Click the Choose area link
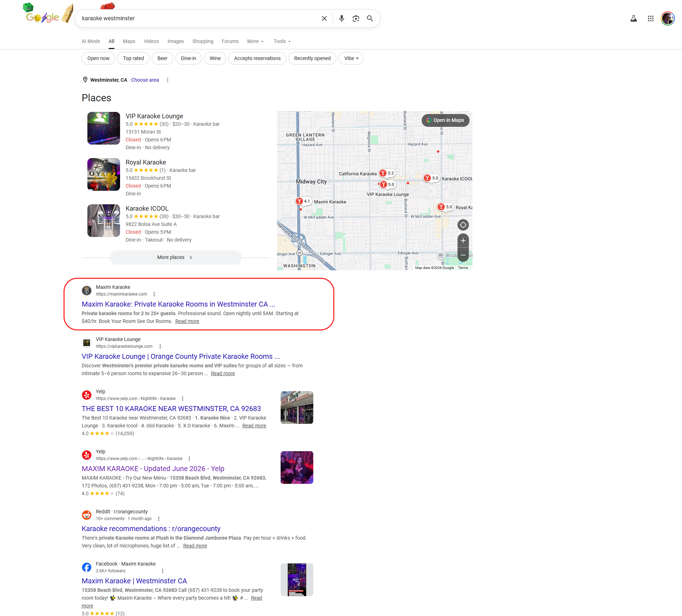 [145, 80]
